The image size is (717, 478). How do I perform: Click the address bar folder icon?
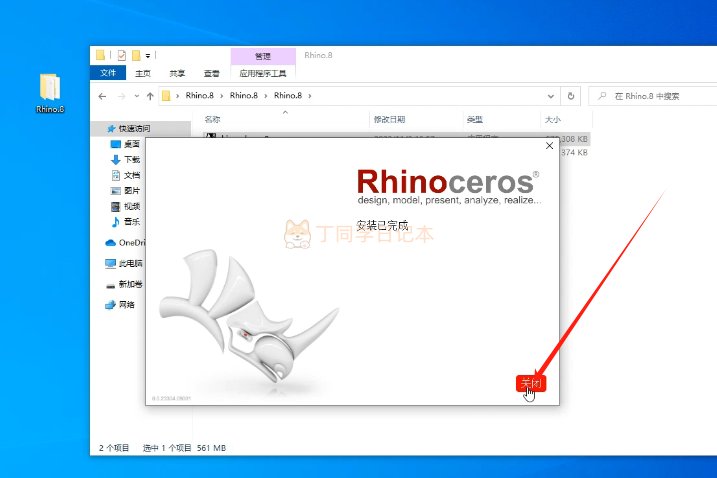(166, 96)
